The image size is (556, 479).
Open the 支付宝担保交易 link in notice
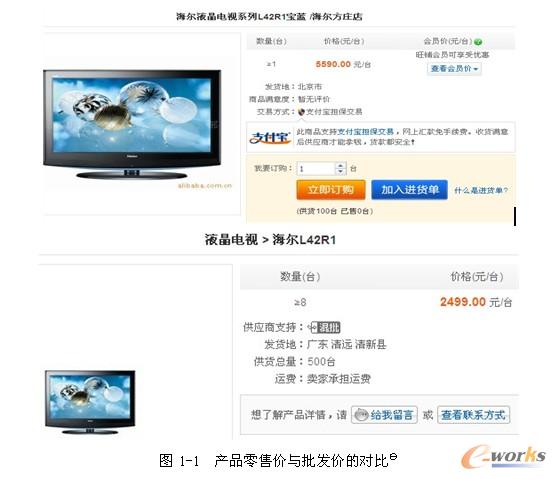(365, 132)
